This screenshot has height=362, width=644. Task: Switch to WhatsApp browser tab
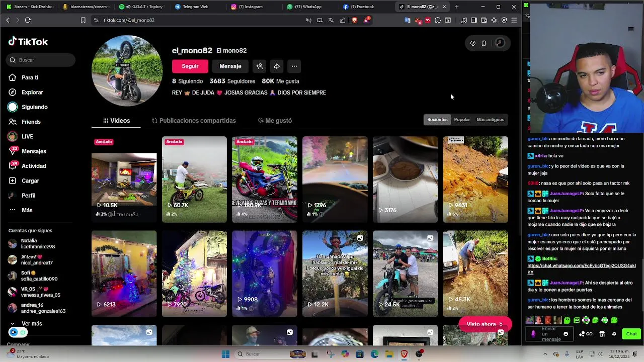308,7
